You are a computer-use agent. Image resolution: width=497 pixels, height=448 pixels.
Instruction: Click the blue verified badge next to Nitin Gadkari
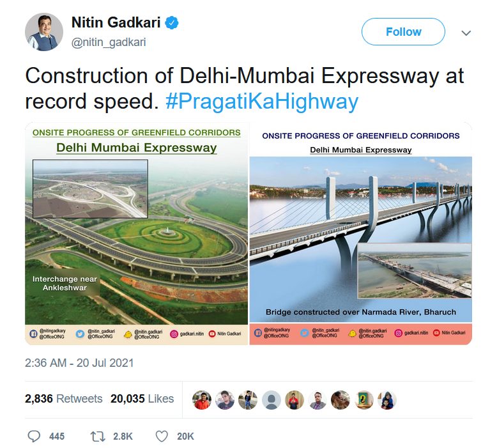tap(172, 23)
